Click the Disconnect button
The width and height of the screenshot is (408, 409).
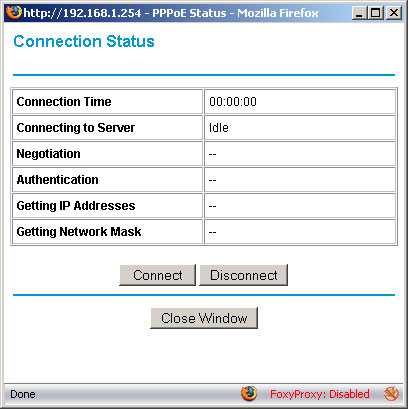(243, 275)
